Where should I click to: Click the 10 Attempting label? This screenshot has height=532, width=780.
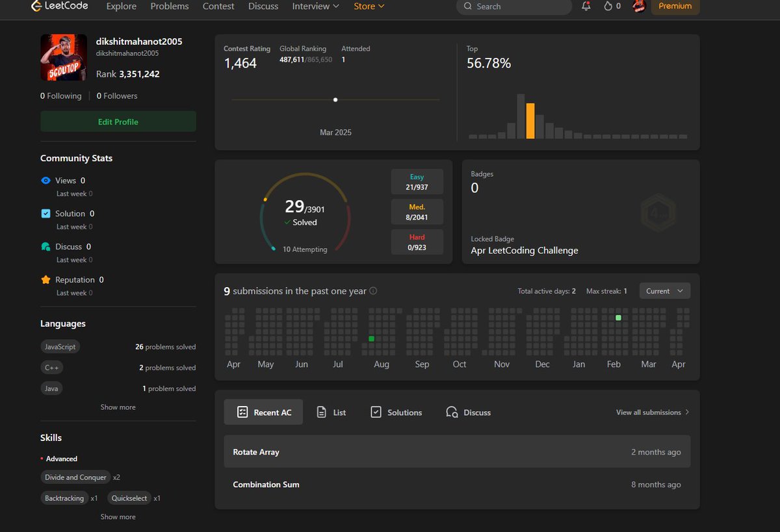305,249
